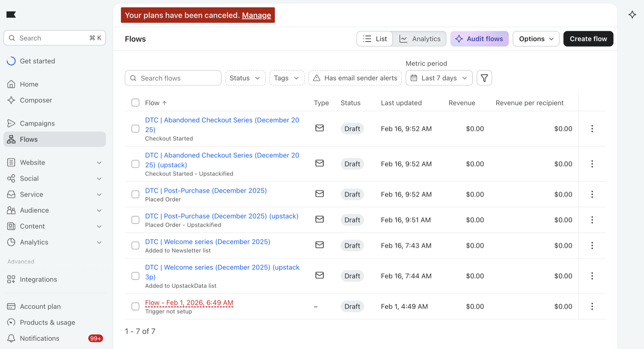Click the sidebar Search box
The image size is (644, 349).
55,38
